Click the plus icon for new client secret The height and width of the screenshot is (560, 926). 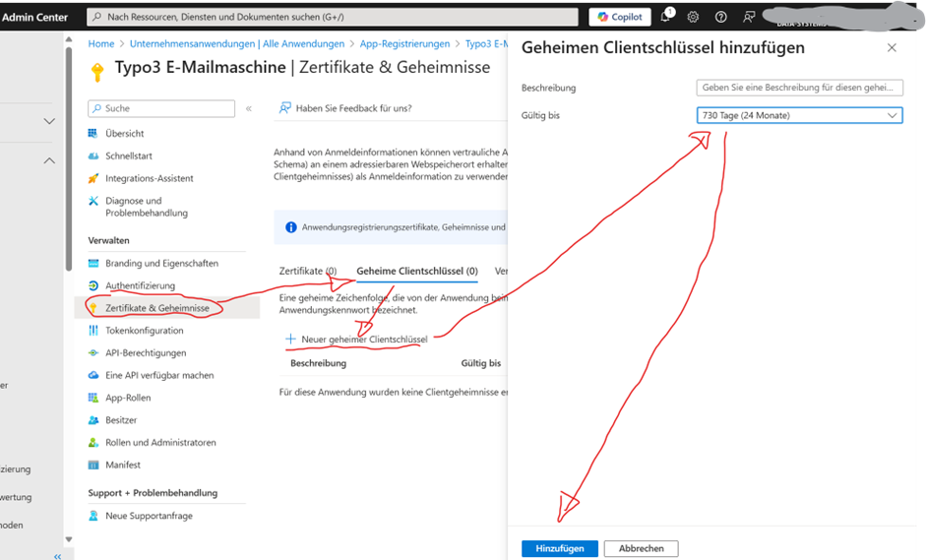290,339
